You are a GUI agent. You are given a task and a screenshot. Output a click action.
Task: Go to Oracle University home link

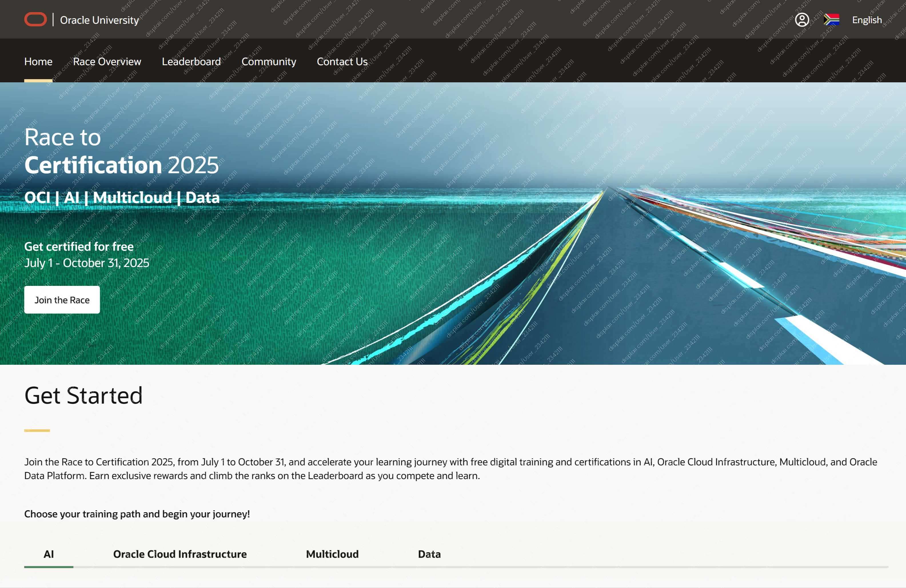coord(99,20)
